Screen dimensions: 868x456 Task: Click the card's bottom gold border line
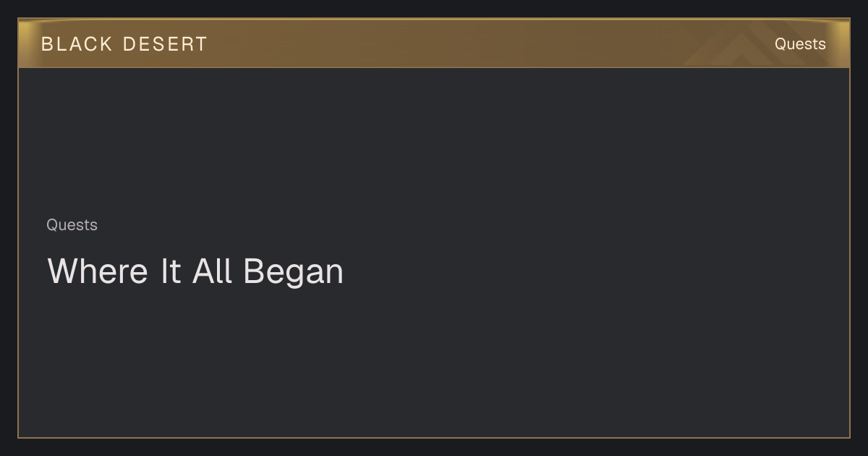pyautogui.click(x=434, y=437)
